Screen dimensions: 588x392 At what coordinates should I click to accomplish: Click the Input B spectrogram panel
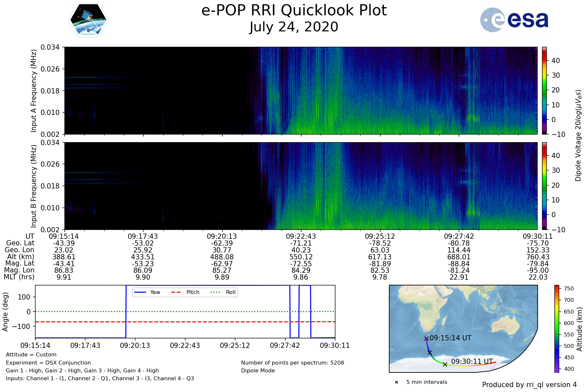click(x=301, y=186)
